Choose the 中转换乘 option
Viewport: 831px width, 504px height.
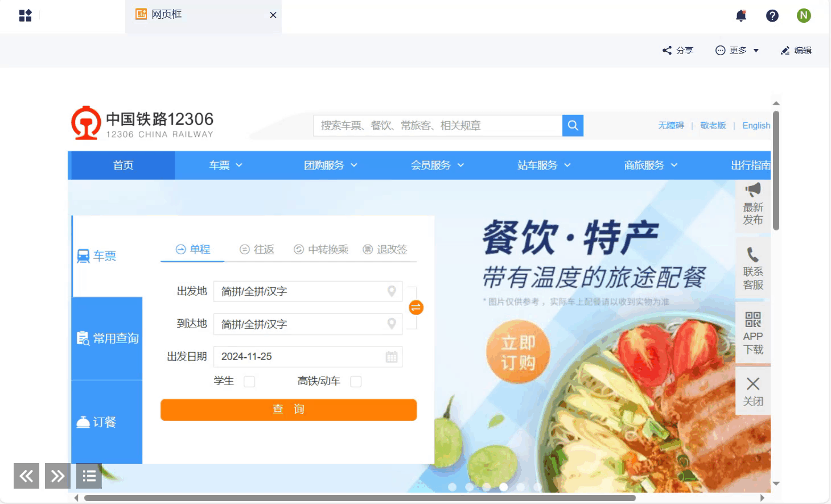tap(321, 249)
